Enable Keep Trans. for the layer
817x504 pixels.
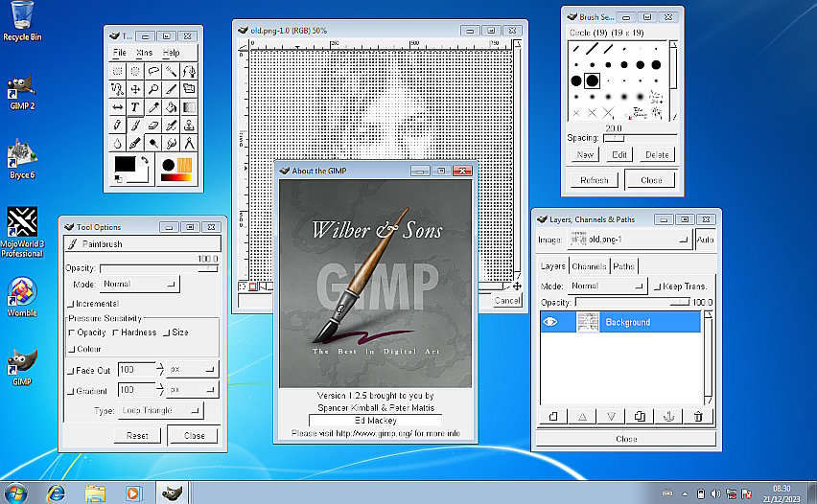(x=657, y=286)
